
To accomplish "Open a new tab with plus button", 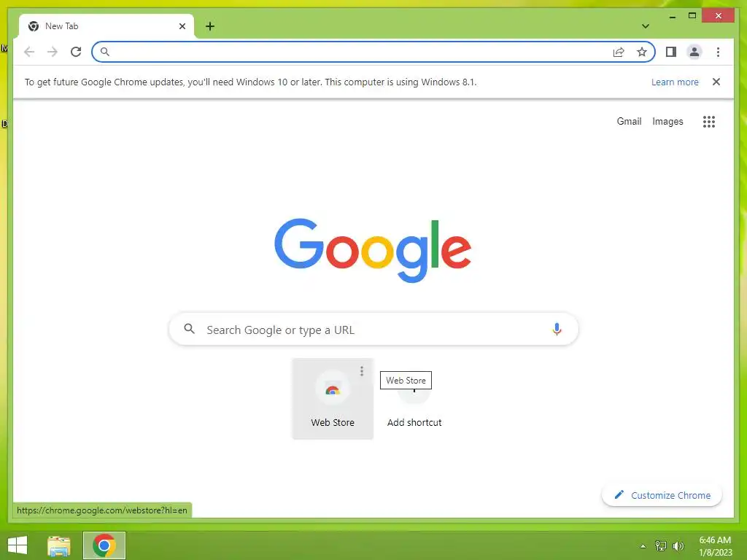I will [x=210, y=26].
